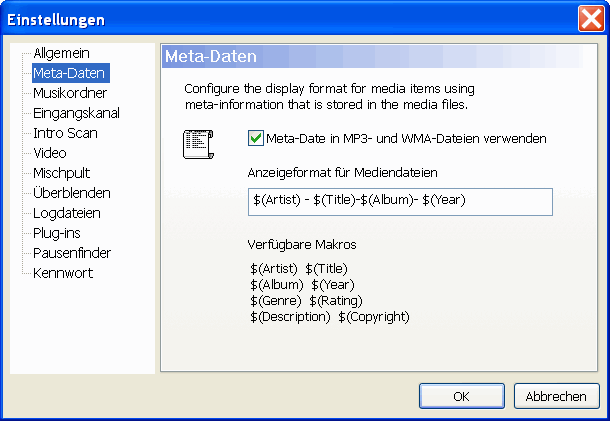610x421 pixels.
Task: Close the Einstellungen dialog window
Action: coord(590,19)
